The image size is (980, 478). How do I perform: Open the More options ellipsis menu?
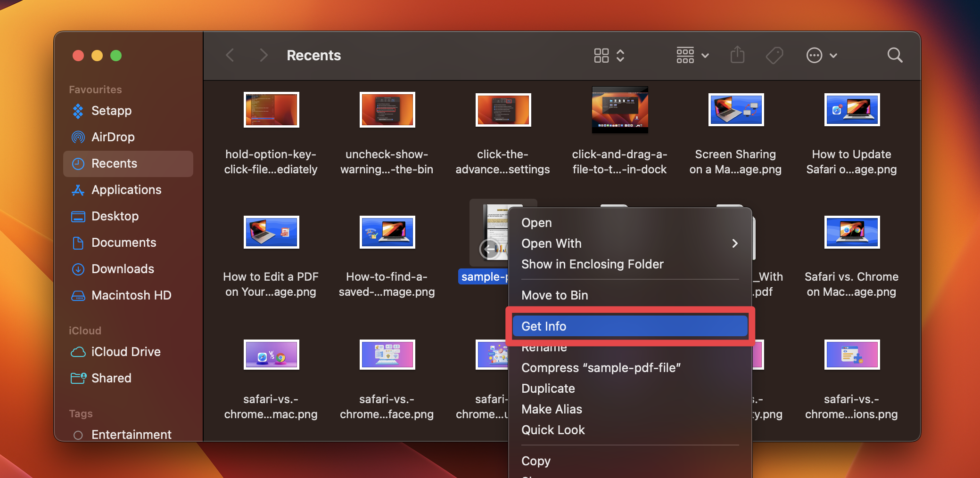click(x=814, y=55)
